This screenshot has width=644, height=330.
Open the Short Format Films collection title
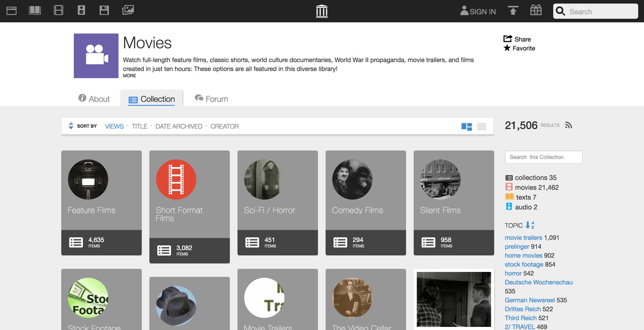(x=179, y=214)
